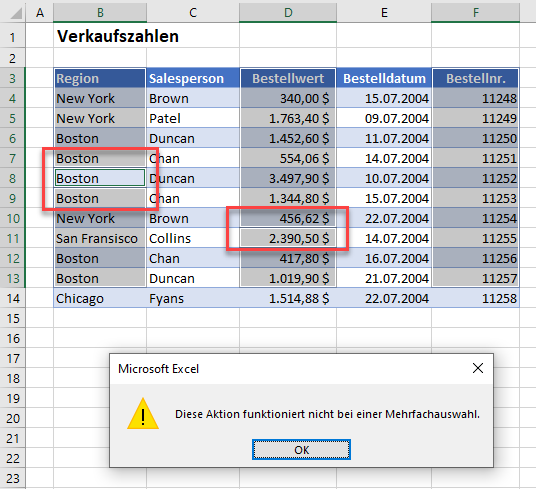
Task: Select the date cell 10.07.2004
Action: pyautogui.click(x=384, y=178)
